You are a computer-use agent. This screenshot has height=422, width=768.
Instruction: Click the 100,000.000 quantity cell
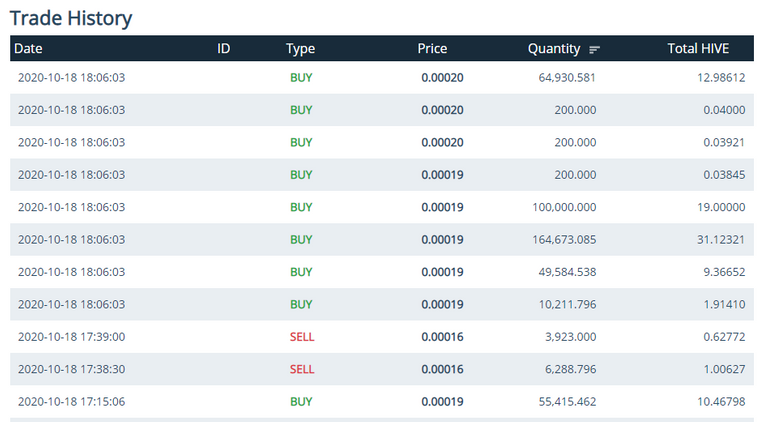click(564, 207)
